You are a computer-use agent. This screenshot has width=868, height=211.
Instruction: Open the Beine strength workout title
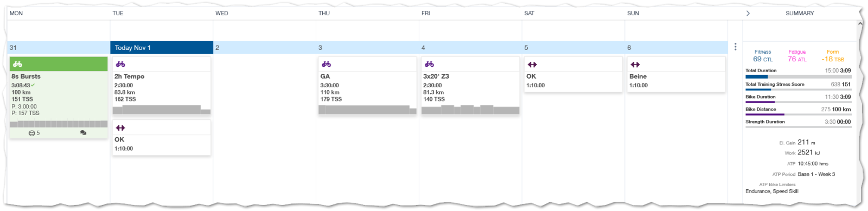(x=638, y=76)
